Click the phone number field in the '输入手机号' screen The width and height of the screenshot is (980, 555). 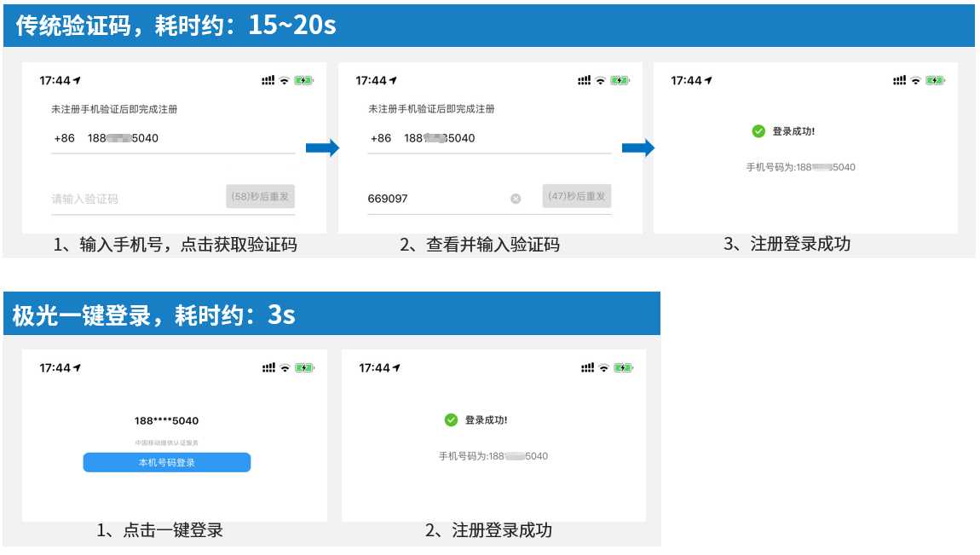(173, 138)
